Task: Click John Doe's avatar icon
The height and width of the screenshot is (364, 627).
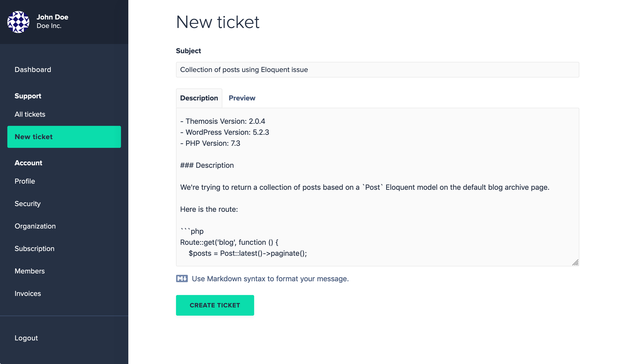Action: 18,22
